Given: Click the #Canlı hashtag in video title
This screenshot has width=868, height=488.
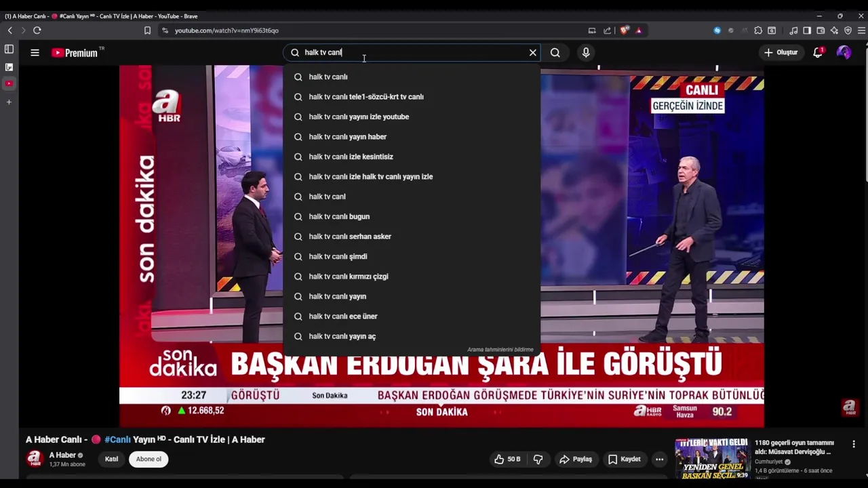Looking at the screenshot, I should (x=118, y=439).
